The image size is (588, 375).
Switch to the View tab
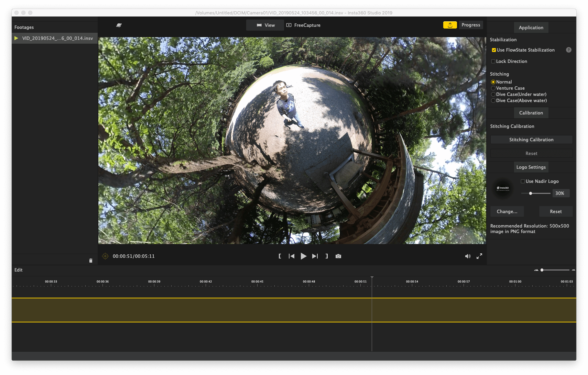(x=265, y=25)
